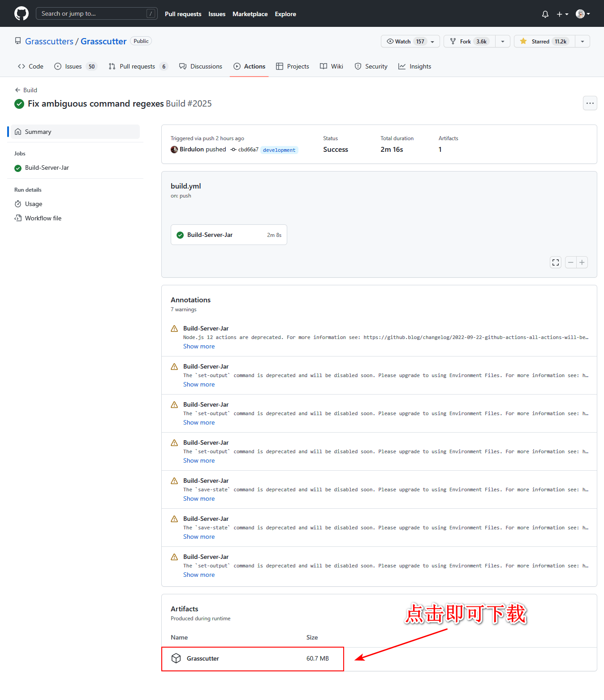Click the back arrow to Build

click(18, 90)
